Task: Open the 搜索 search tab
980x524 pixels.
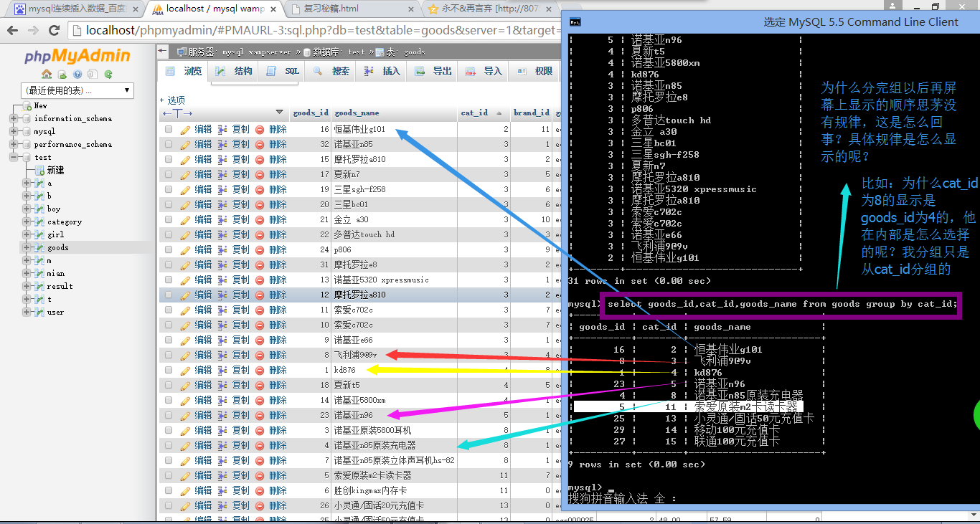Action: [331, 71]
